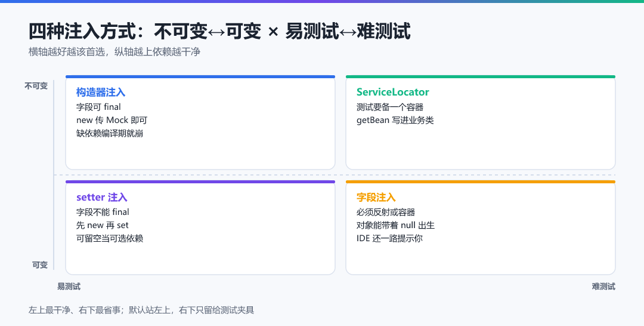Image resolution: width=644 pixels, height=326 pixels.
Task: Select the line 测试要备一个容器
Action: pos(390,107)
